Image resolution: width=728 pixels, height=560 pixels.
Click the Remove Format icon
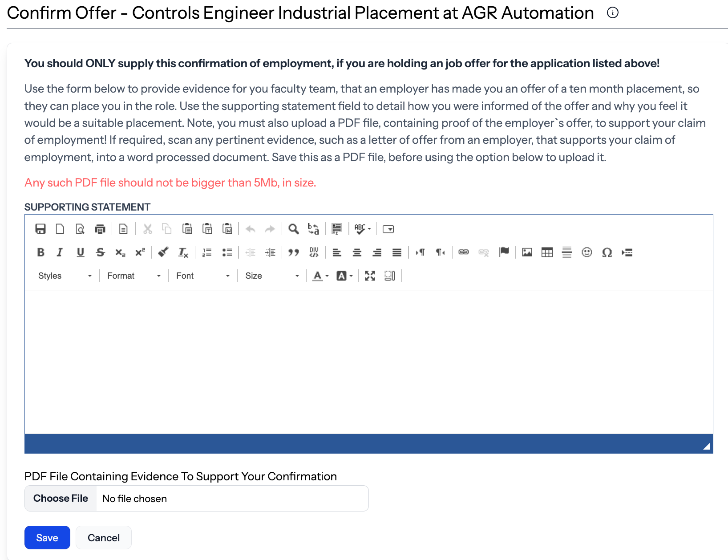tap(183, 252)
